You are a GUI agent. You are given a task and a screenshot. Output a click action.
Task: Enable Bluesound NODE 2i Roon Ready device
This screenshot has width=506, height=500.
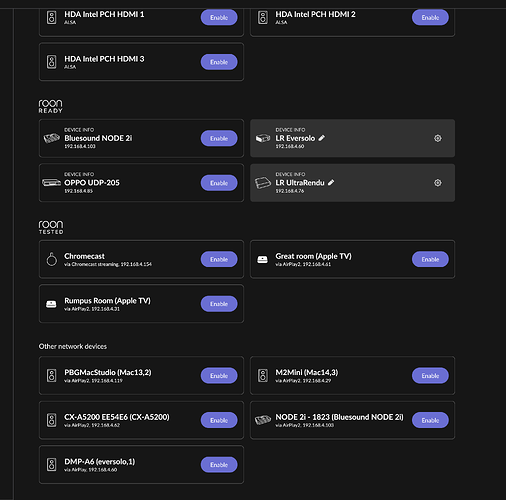coord(219,138)
